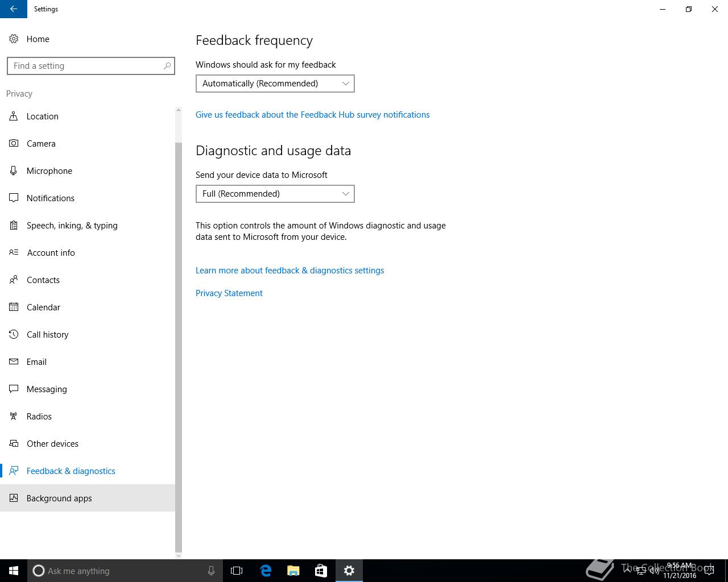The width and height of the screenshot is (728, 582).
Task: Click the Background apps icon
Action: (x=14, y=498)
